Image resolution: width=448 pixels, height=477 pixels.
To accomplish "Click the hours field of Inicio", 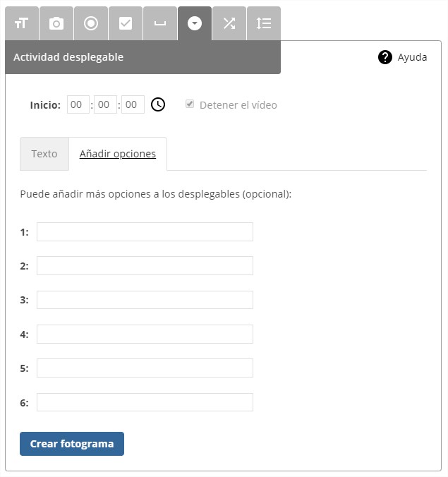I will [78, 104].
